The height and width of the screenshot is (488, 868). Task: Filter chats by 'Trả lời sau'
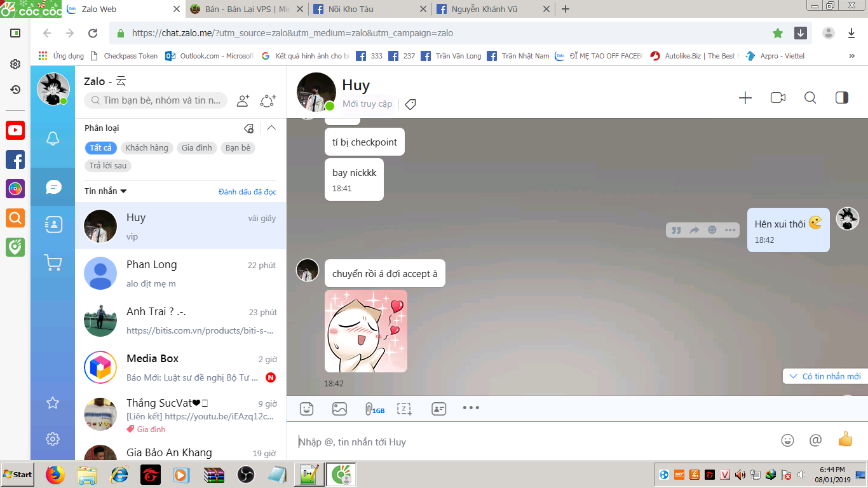click(x=108, y=166)
